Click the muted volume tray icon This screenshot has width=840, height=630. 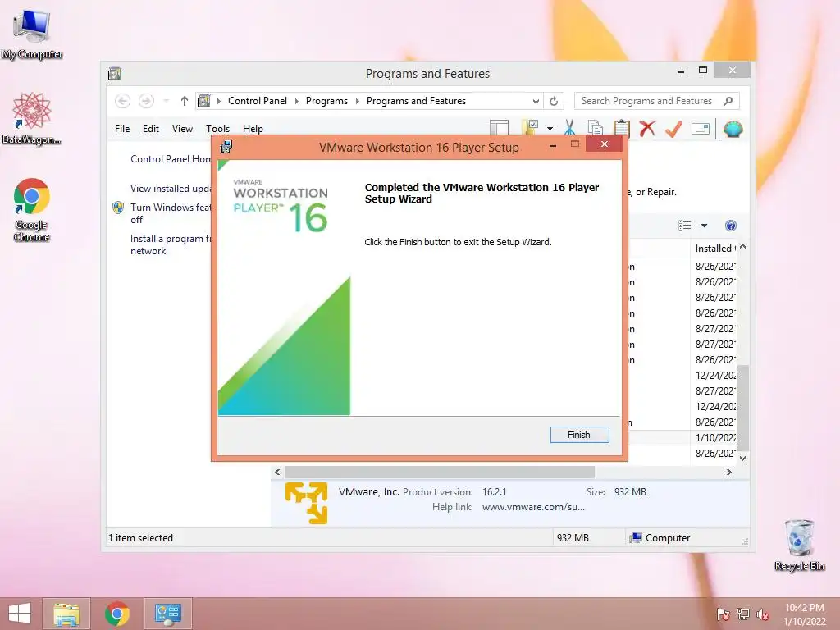click(762, 614)
